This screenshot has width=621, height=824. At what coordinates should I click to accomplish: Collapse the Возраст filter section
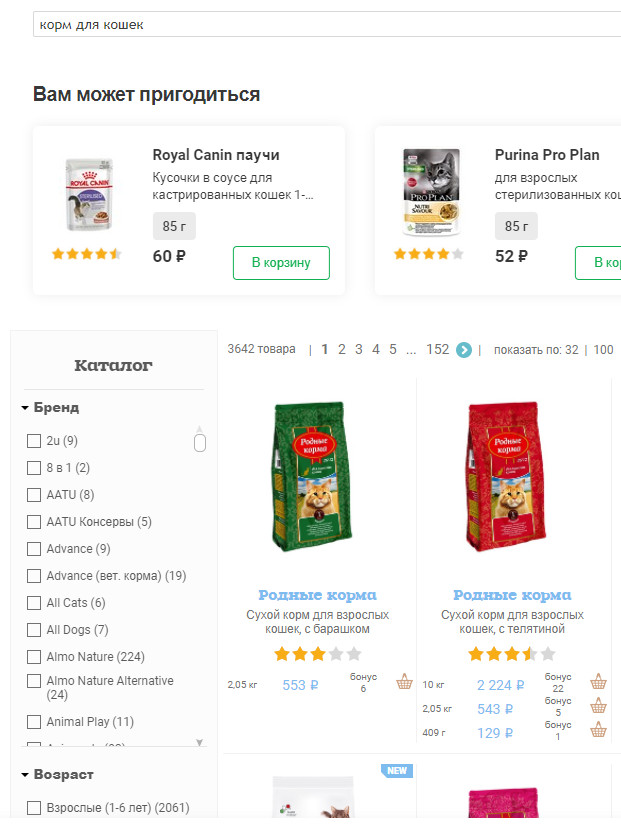pyautogui.click(x=25, y=775)
